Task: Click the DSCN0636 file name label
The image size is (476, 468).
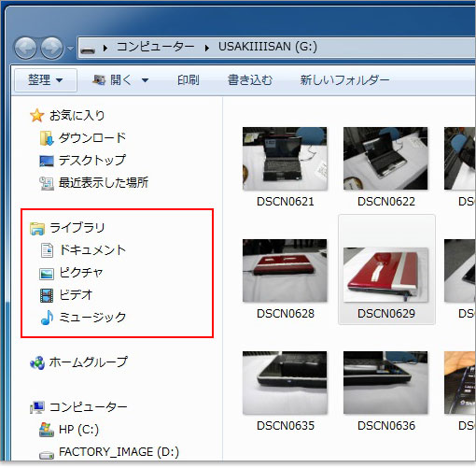Action: [x=386, y=426]
